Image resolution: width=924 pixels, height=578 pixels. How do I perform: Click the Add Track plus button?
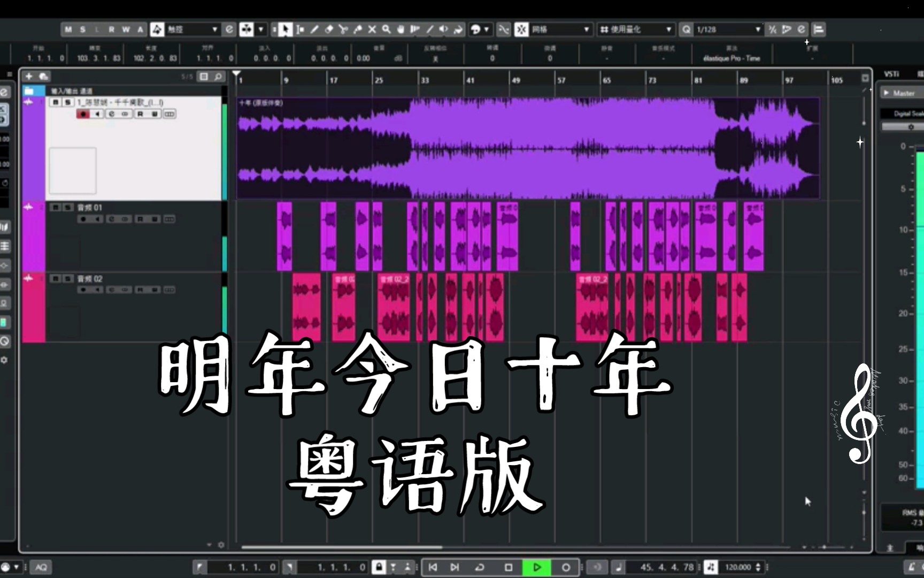coord(29,77)
